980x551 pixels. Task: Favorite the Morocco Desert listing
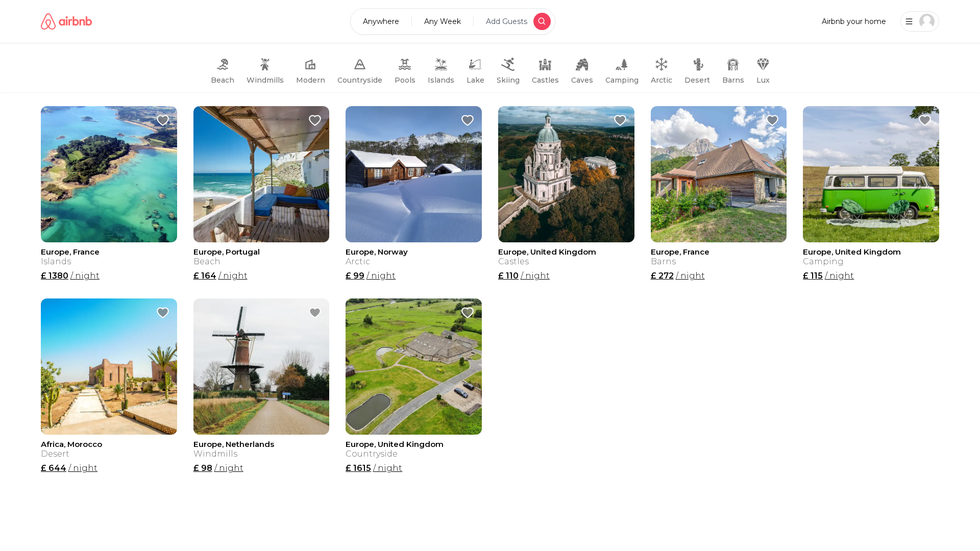163,313
